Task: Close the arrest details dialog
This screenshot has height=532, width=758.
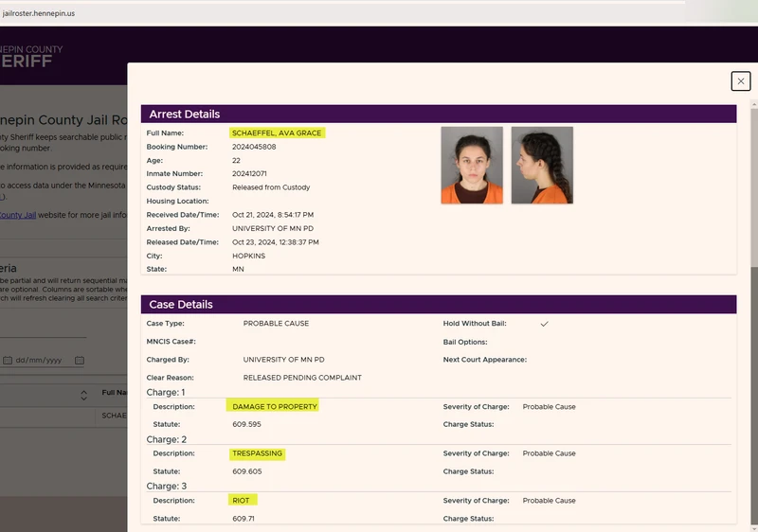Action: [x=741, y=81]
